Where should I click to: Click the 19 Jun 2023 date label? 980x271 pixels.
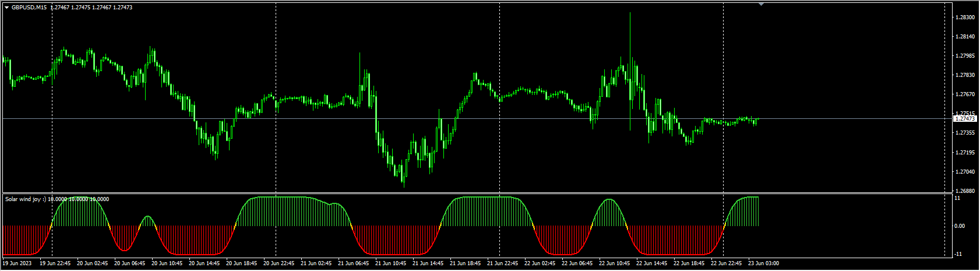click(17, 263)
